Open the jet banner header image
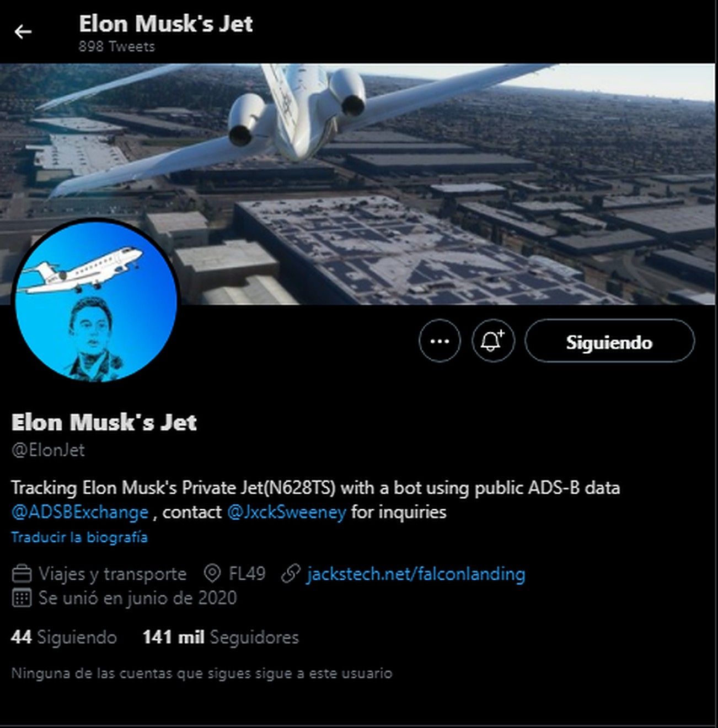 pyautogui.click(x=358, y=184)
